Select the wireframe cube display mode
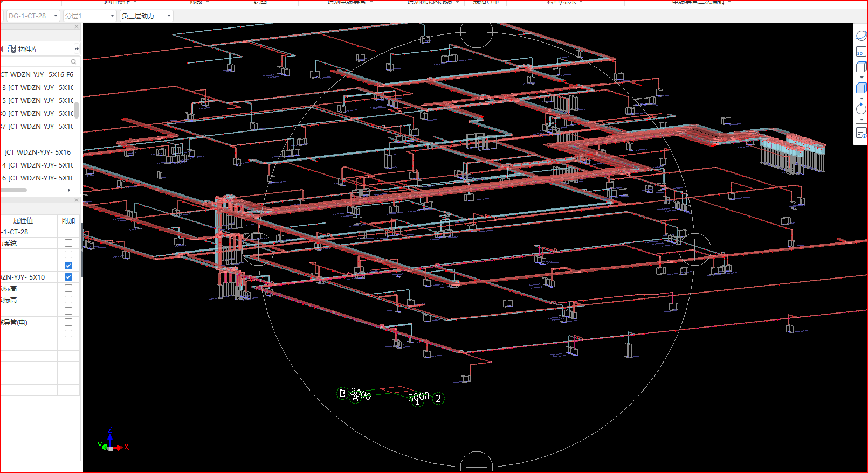 [861, 67]
